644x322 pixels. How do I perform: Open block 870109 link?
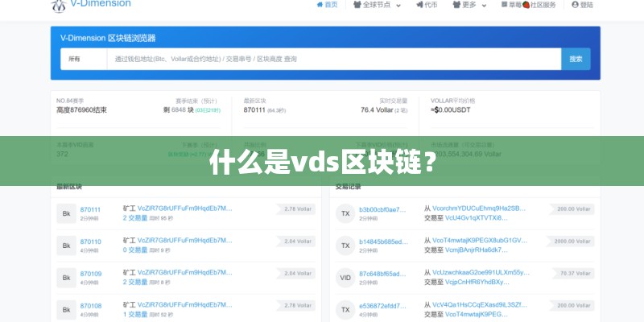(x=90, y=274)
